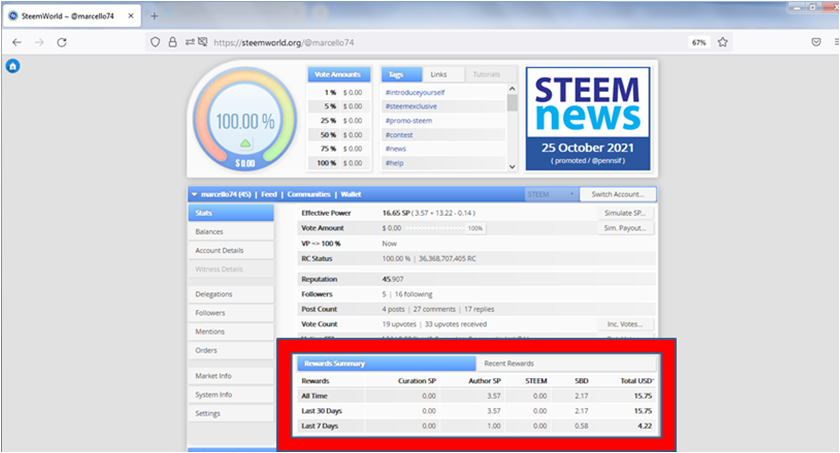
Task: Open Witness Details in the sidebar
Action: 231,269
